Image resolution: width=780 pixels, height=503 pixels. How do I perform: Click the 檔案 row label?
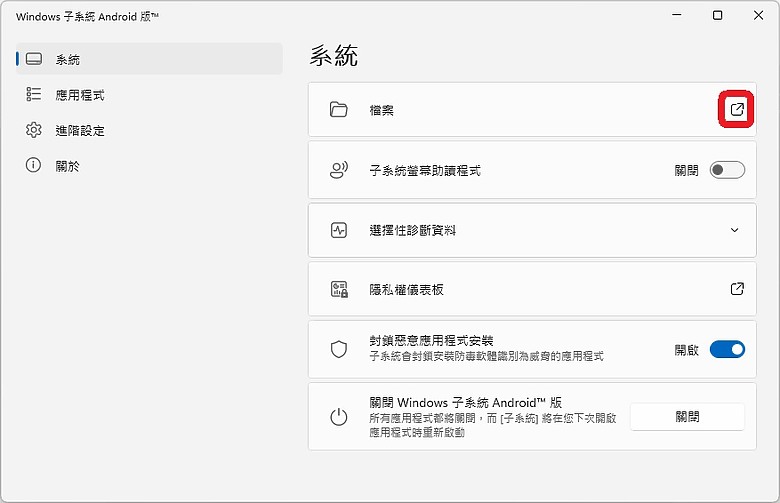point(382,110)
